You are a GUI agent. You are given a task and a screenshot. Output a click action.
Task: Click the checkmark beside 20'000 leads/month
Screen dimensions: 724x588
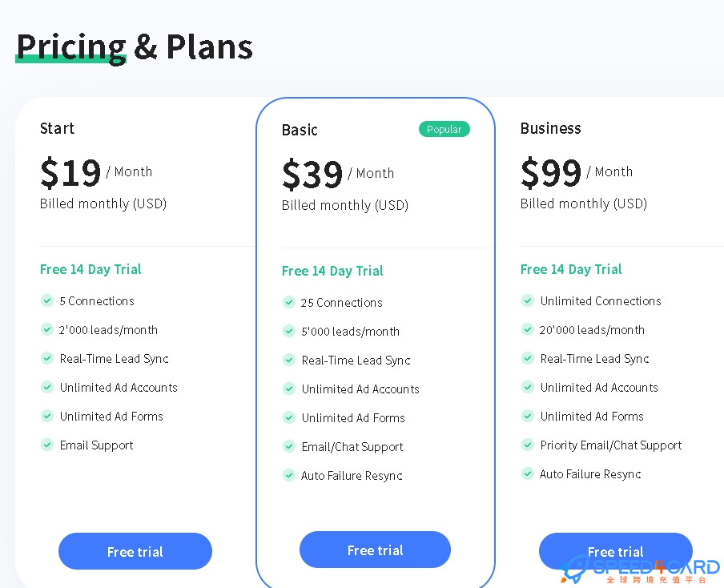click(528, 329)
